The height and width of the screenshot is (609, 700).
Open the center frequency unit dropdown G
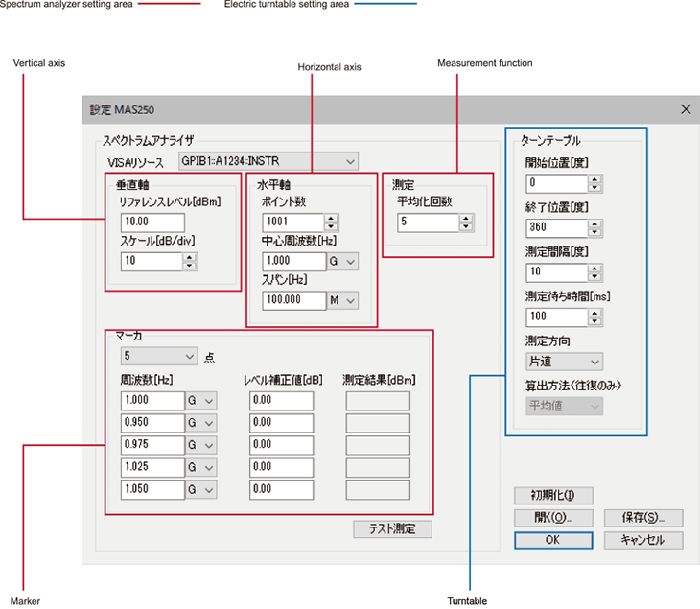click(x=343, y=262)
